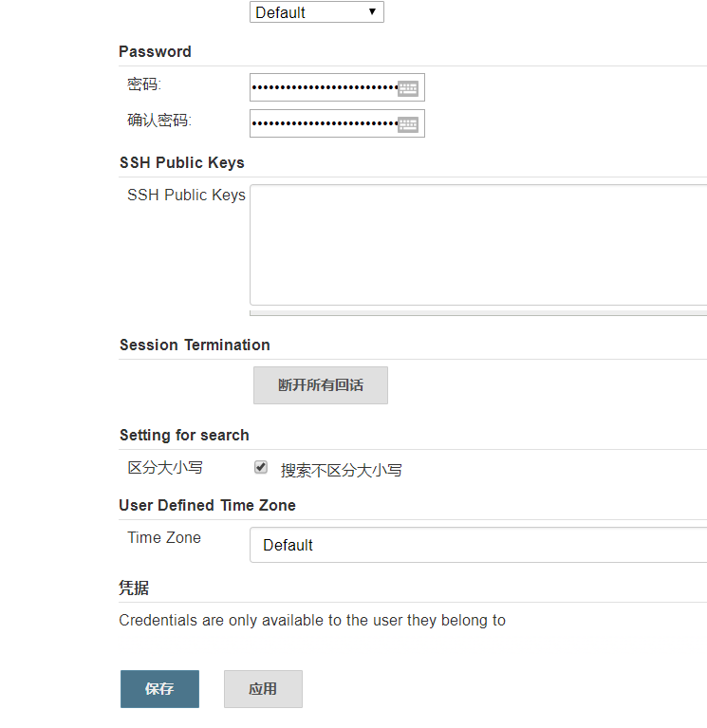The width and height of the screenshot is (707, 728).
Task: Click the 凭据 section heading
Action: pyautogui.click(x=134, y=588)
